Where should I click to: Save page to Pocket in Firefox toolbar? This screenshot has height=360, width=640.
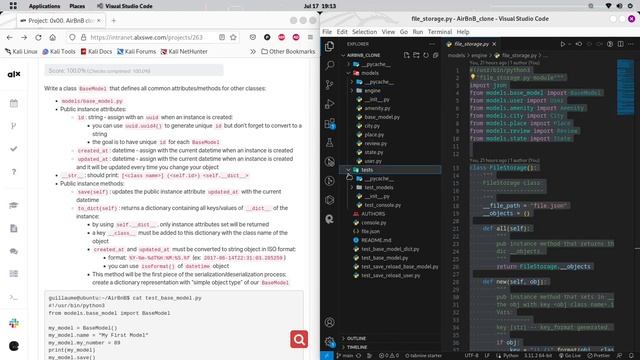click(x=253, y=37)
